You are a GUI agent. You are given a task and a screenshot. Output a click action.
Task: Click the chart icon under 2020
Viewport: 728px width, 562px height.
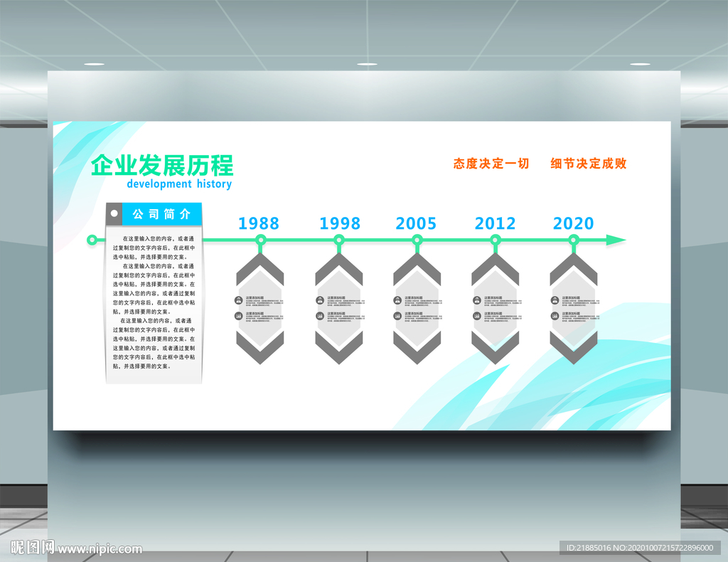(x=555, y=316)
